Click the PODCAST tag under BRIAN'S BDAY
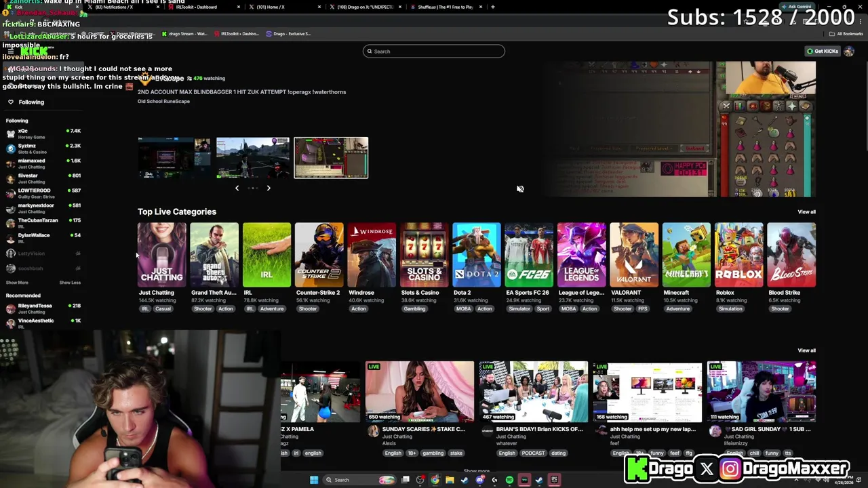 point(533,453)
